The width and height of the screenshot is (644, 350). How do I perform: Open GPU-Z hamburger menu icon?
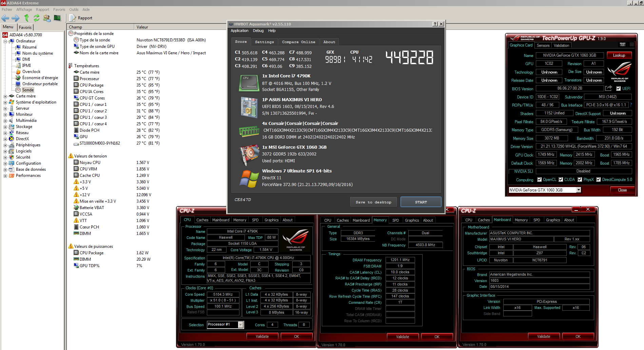pos(632,45)
